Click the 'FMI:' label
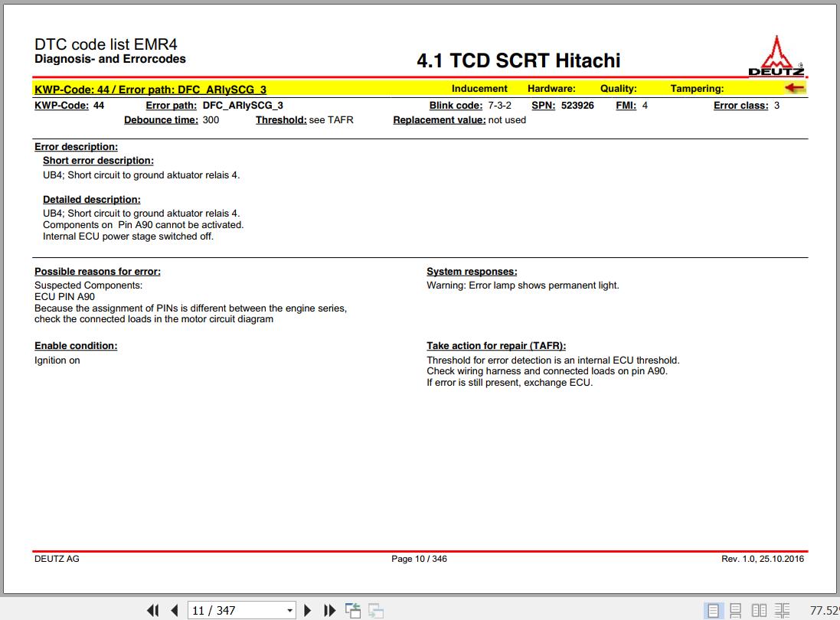The height and width of the screenshot is (620, 840). 626,106
